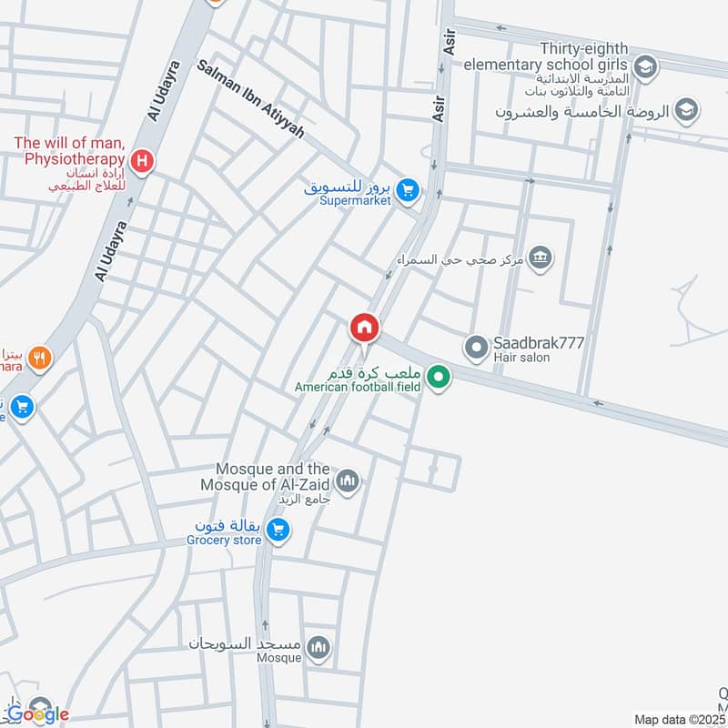Click the grocery store cart pin
The width and height of the screenshot is (728, 728).
[x=278, y=530]
